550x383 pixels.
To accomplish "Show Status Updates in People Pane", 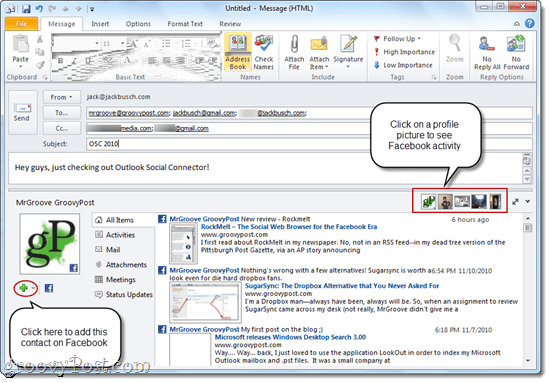I will pos(129,295).
